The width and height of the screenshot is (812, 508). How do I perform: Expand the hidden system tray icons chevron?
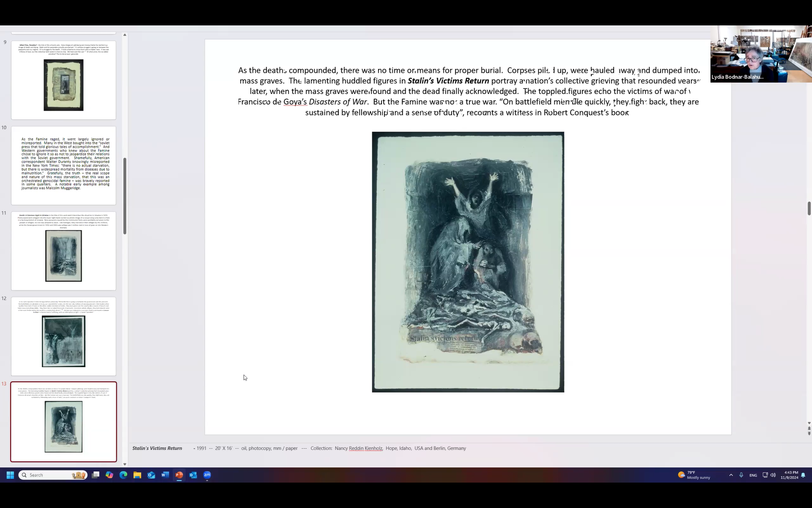(x=731, y=475)
